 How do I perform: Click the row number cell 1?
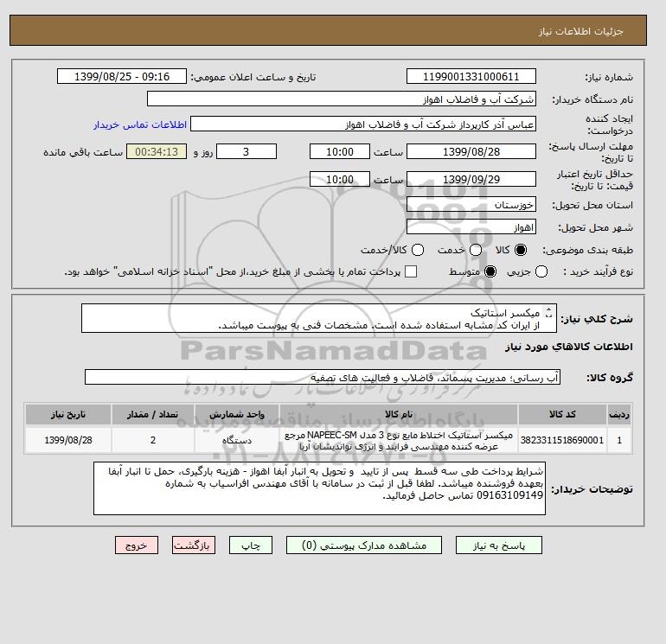tap(619, 440)
